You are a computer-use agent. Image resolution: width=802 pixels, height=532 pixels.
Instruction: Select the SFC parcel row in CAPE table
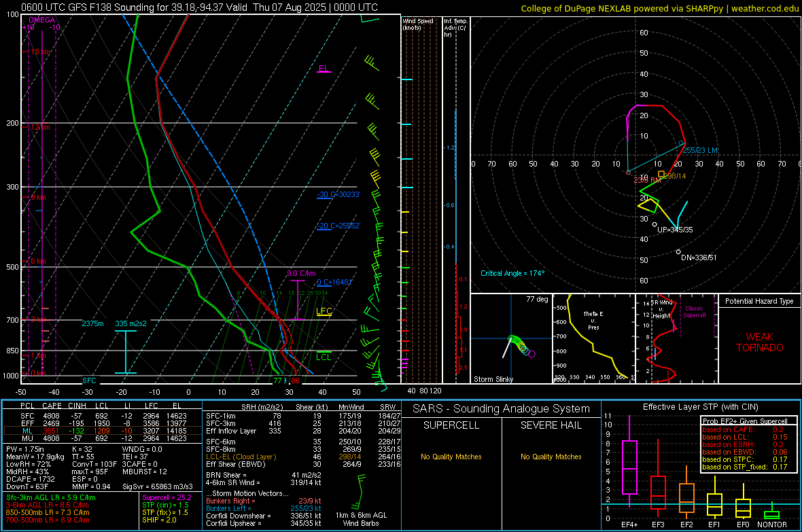tap(103, 416)
